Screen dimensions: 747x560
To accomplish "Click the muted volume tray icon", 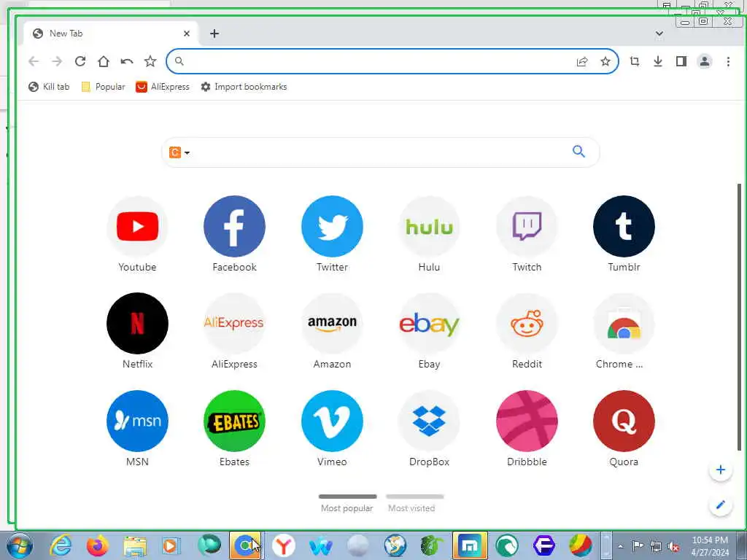I will pos(673,546).
